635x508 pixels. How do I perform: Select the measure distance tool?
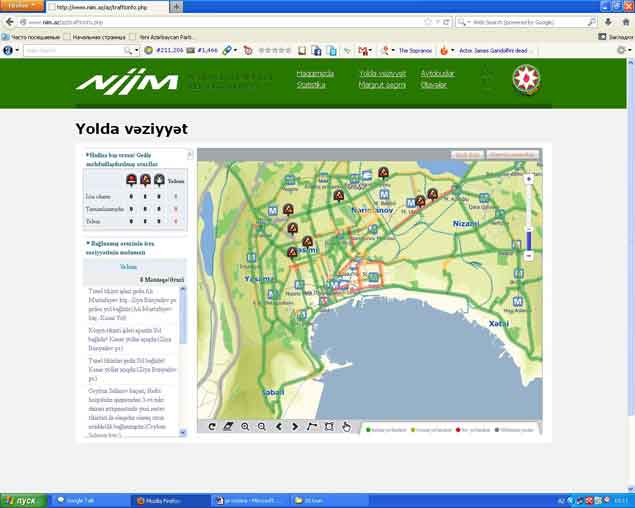click(312, 426)
